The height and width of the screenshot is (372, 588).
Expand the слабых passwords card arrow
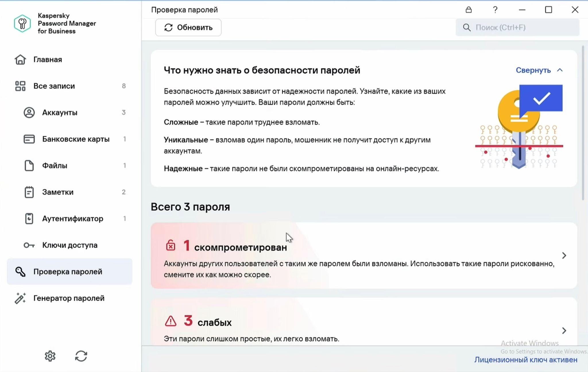[564, 331]
